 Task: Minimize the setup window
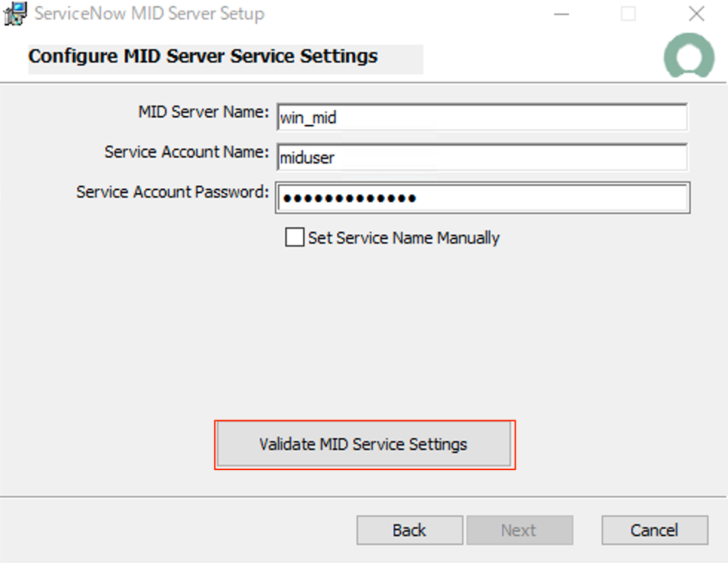(562, 13)
